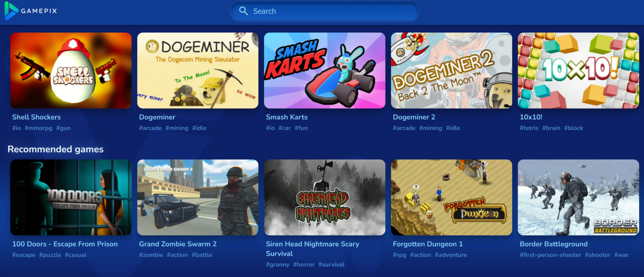
Task: Select the #escape tag
Action: pos(24,255)
